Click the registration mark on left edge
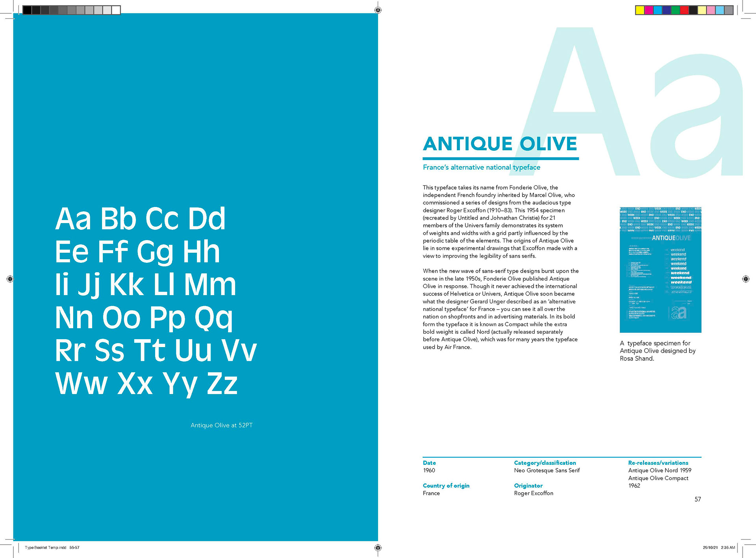756x558 pixels. tap(10, 279)
